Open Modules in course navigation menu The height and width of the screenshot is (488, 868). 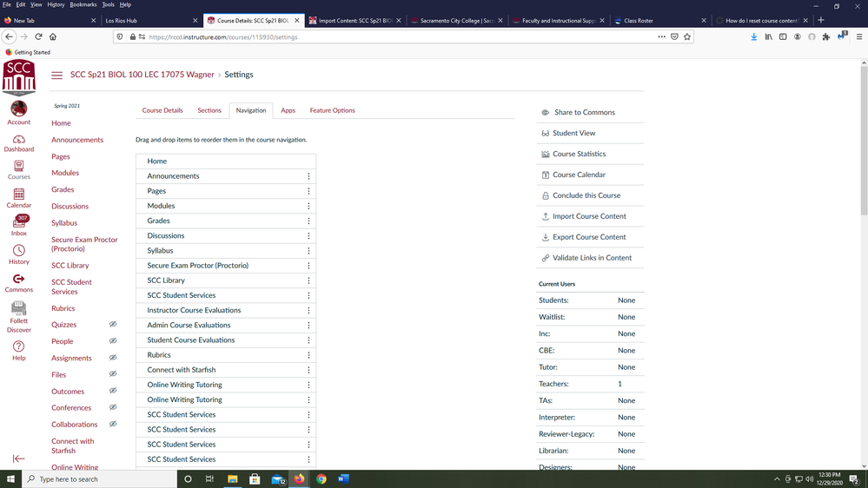coord(65,173)
